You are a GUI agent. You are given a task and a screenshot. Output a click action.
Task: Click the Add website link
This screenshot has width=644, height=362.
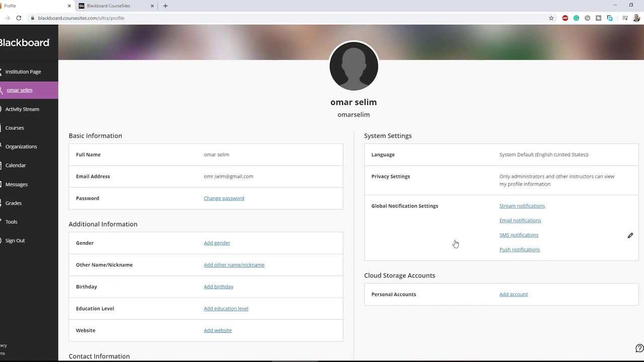point(218,330)
